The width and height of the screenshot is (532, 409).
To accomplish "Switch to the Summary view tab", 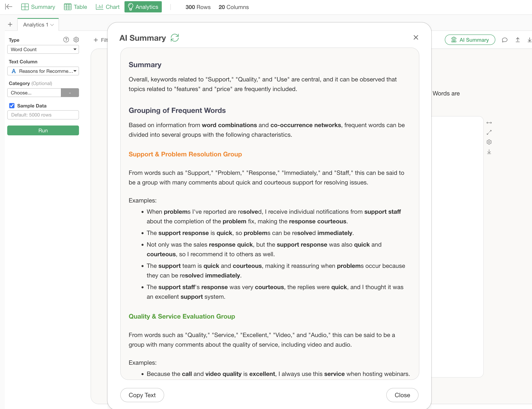I will (x=38, y=7).
